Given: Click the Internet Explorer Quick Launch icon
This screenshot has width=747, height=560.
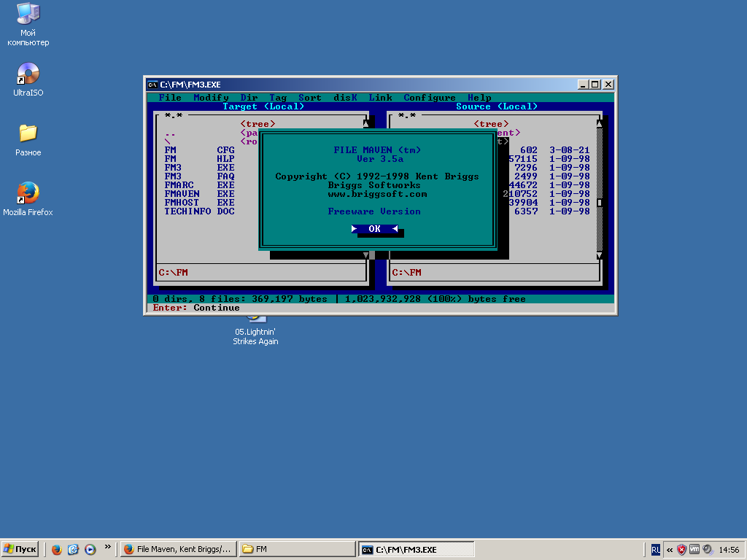Looking at the screenshot, I should pos(73,550).
